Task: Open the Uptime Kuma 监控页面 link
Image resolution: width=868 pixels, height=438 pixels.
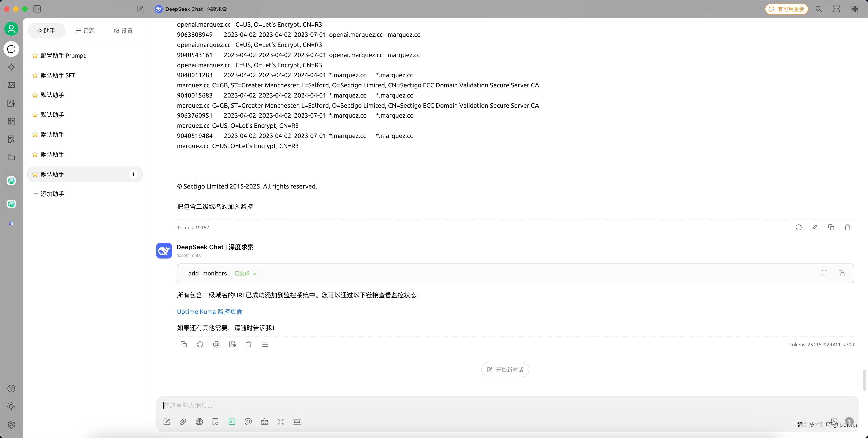Action: tap(210, 311)
